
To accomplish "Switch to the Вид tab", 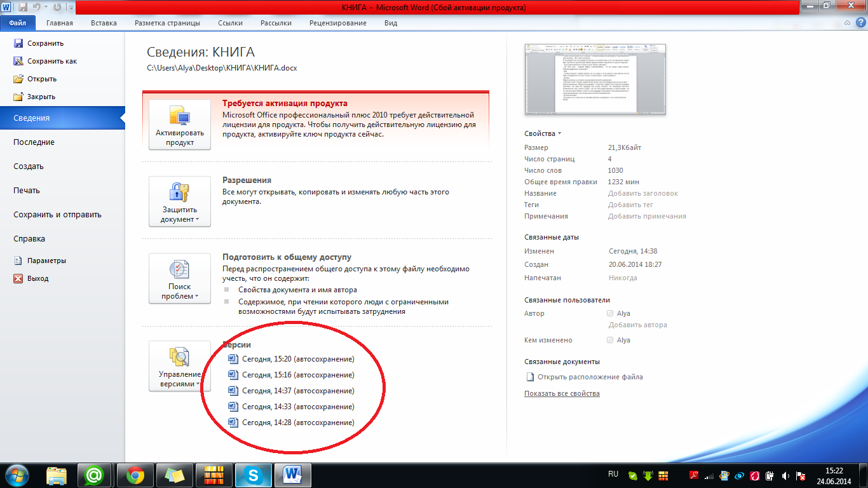I will (x=391, y=23).
